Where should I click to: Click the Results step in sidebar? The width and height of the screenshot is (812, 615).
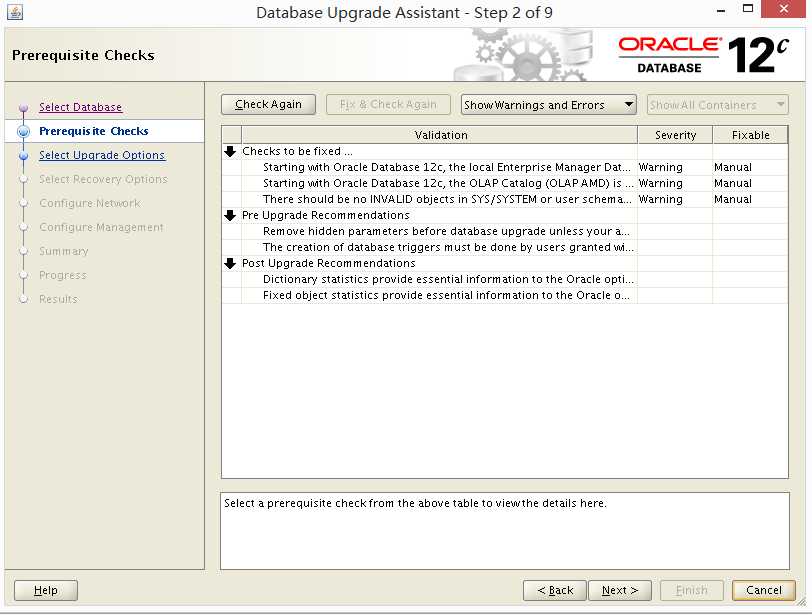point(58,299)
